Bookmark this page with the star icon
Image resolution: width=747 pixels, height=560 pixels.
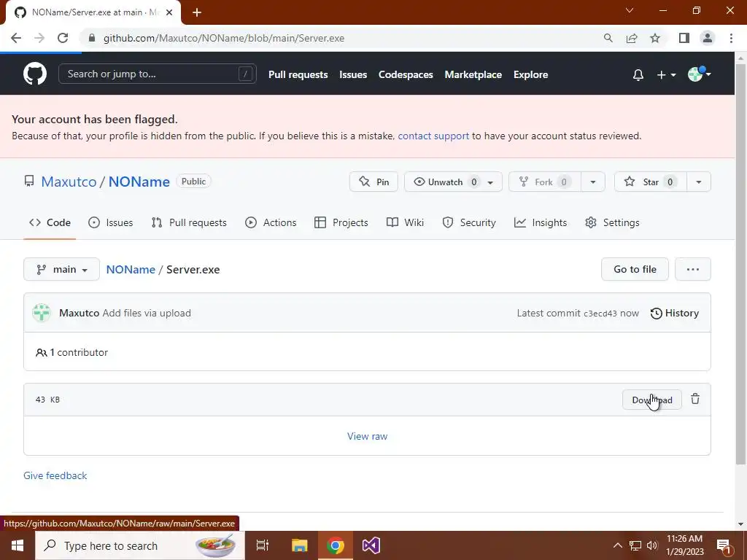pyautogui.click(x=655, y=38)
